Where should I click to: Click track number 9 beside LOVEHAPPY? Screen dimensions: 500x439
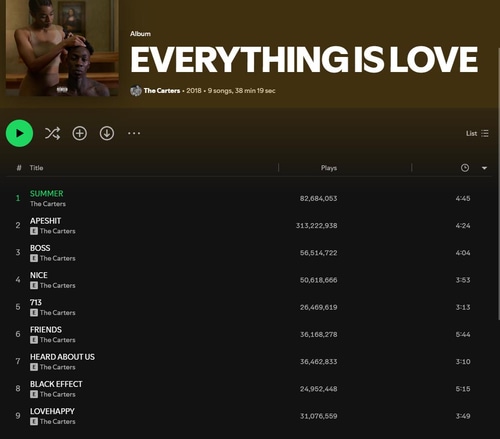[18, 416]
